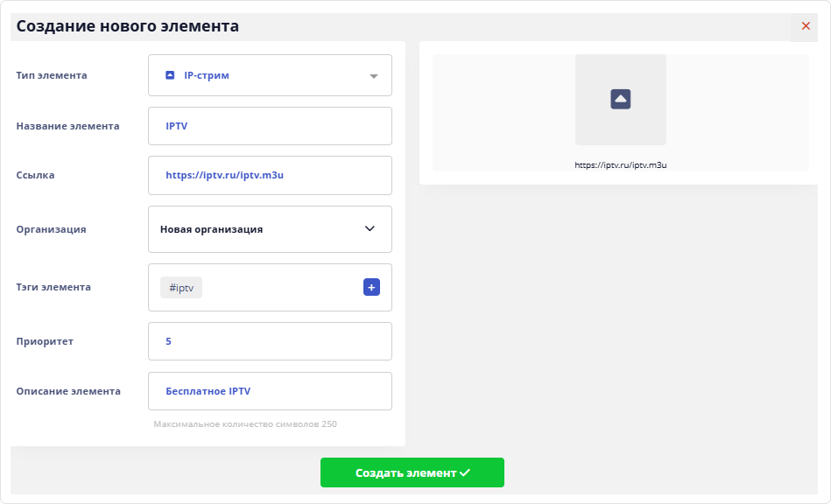Click the 'Описание элемента' text field
Image resolution: width=831 pixels, height=504 pixels.
270,391
